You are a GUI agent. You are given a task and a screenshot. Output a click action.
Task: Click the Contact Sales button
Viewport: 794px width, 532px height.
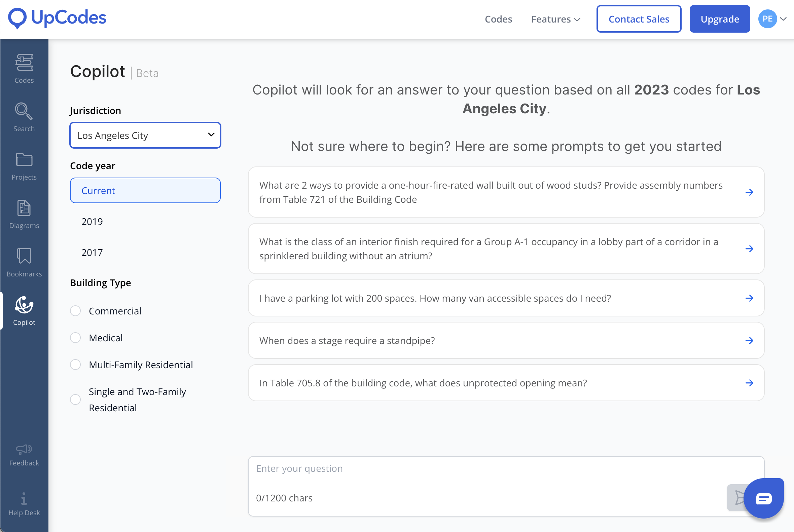(639, 19)
